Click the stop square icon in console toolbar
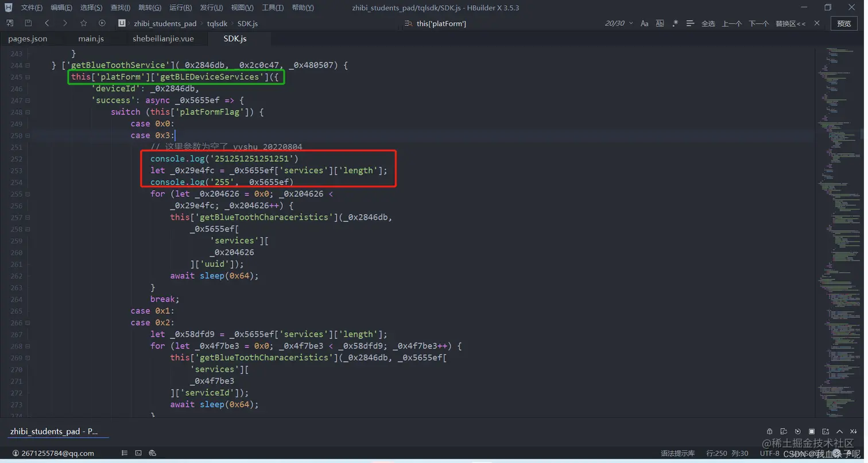Screen dimensions: 868x463 click(812, 431)
